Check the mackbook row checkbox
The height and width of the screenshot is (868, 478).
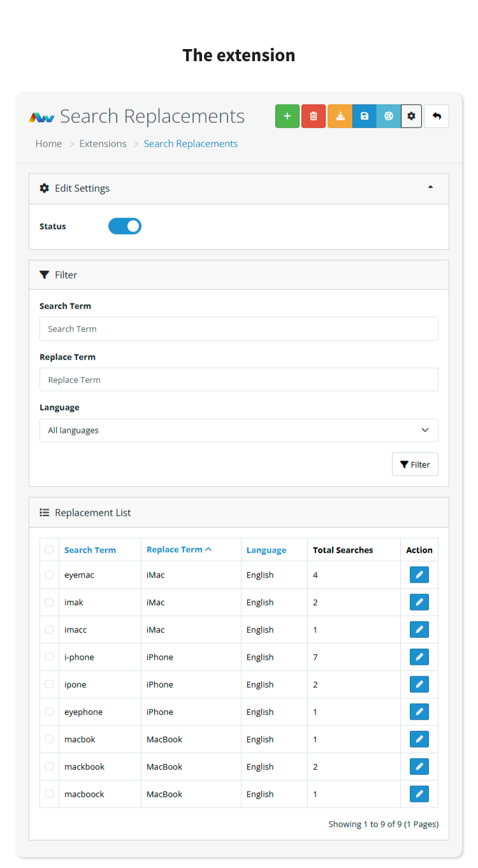coord(49,767)
